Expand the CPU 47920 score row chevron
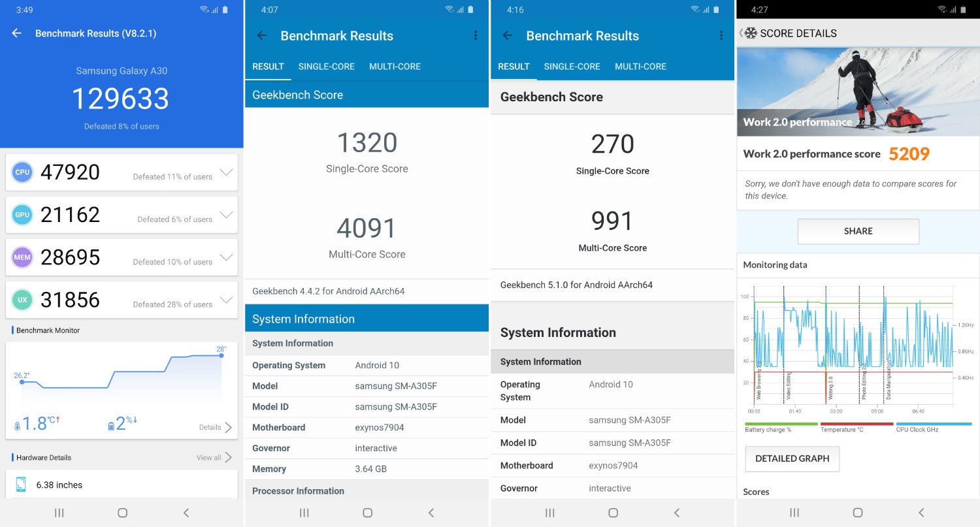Image resolution: width=980 pixels, height=527 pixels. pyautogui.click(x=226, y=172)
